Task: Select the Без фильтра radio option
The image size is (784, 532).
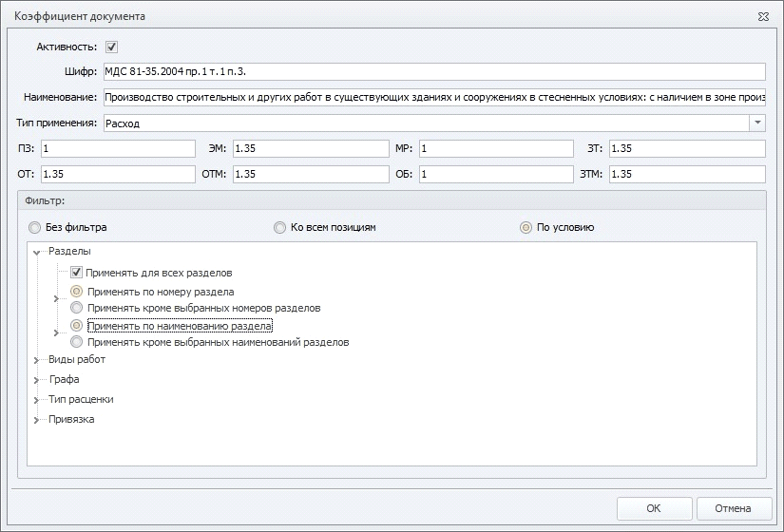Action: (x=35, y=228)
